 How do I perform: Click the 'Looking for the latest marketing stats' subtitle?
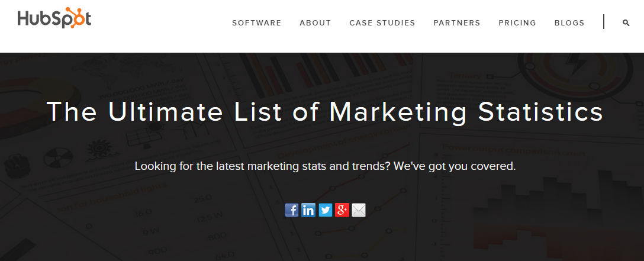pos(260,166)
